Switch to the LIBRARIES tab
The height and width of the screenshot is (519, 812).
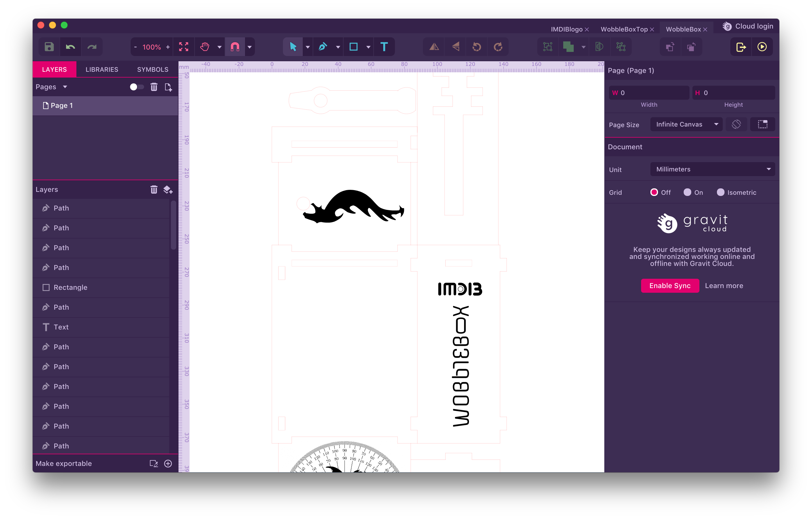pyautogui.click(x=102, y=69)
